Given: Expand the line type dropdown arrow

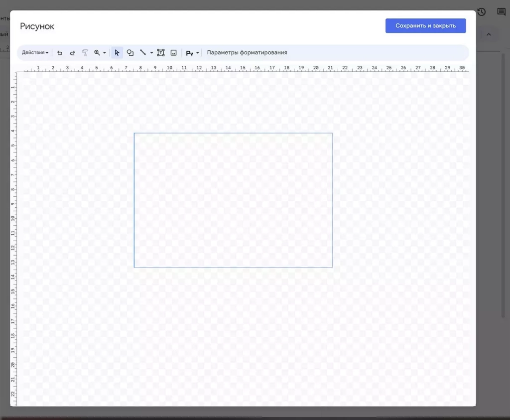Looking at the screenshot, I should coord(151,53).
